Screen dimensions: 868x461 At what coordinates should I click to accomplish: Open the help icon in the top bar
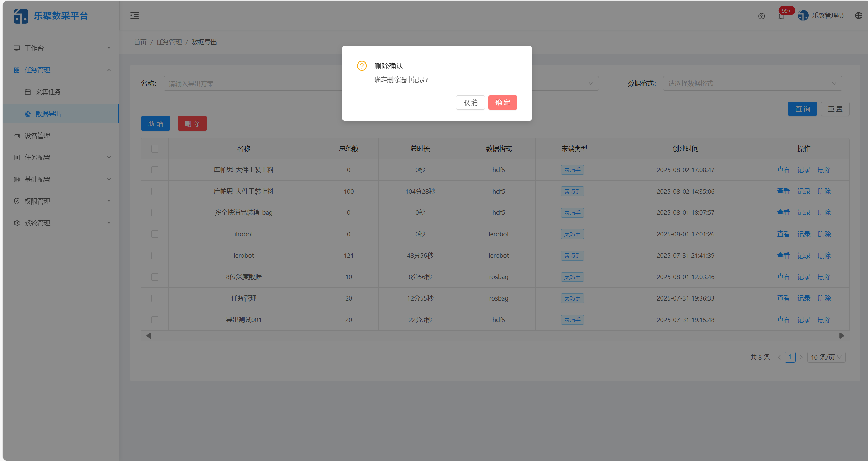click(761, 16)
